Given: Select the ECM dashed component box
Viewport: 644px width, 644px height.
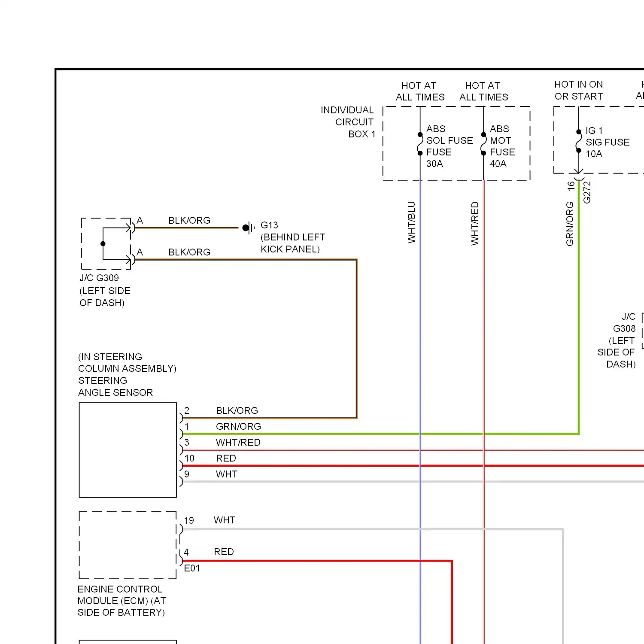Looking at the screenshot, I should point(128,545).
